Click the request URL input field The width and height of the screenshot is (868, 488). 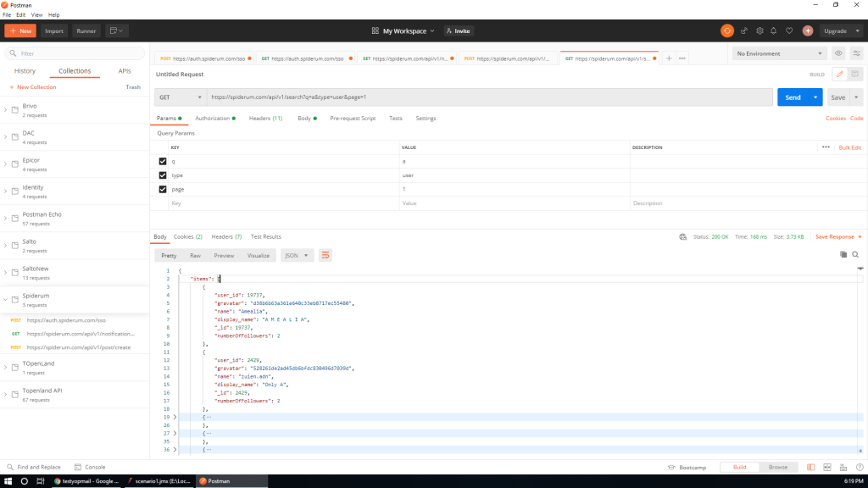(x=490, y=97)
